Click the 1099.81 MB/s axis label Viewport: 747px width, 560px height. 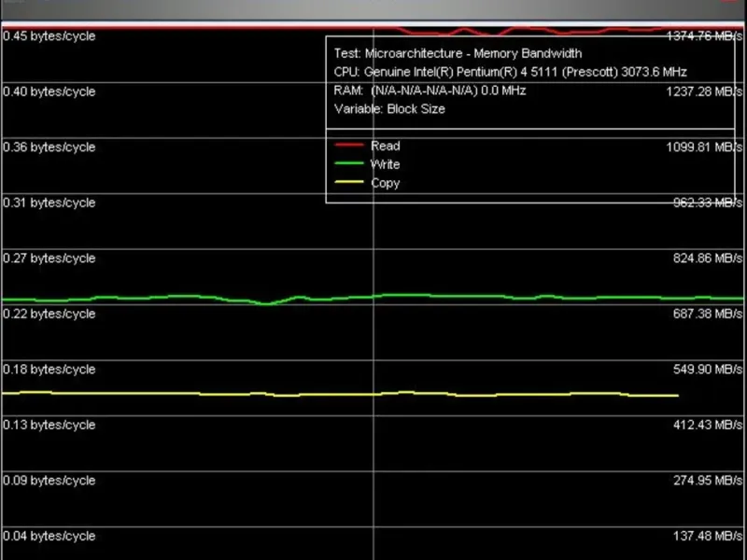tap(704, 147)
